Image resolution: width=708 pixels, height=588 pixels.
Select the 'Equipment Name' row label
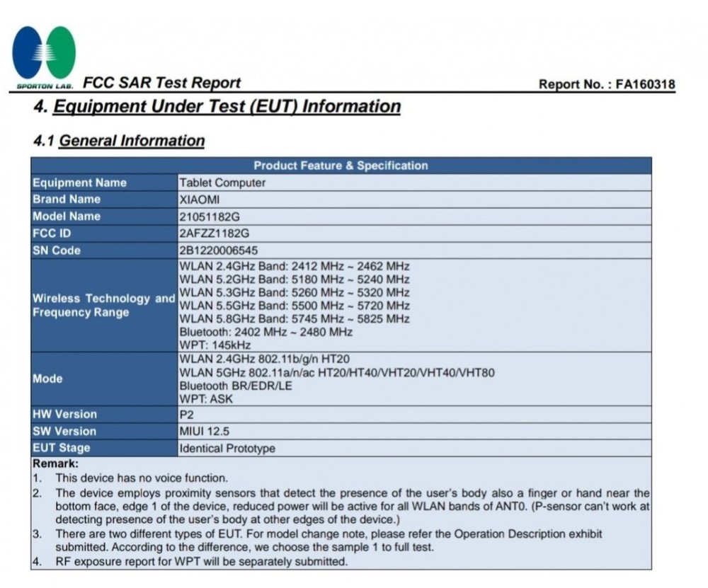79,183
